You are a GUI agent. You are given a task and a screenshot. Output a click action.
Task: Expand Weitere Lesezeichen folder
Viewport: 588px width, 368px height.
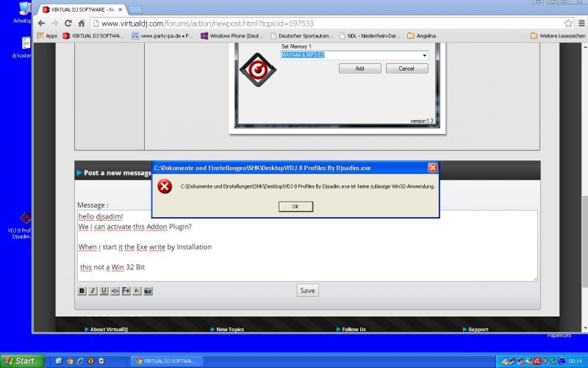[x=558, y=35]
